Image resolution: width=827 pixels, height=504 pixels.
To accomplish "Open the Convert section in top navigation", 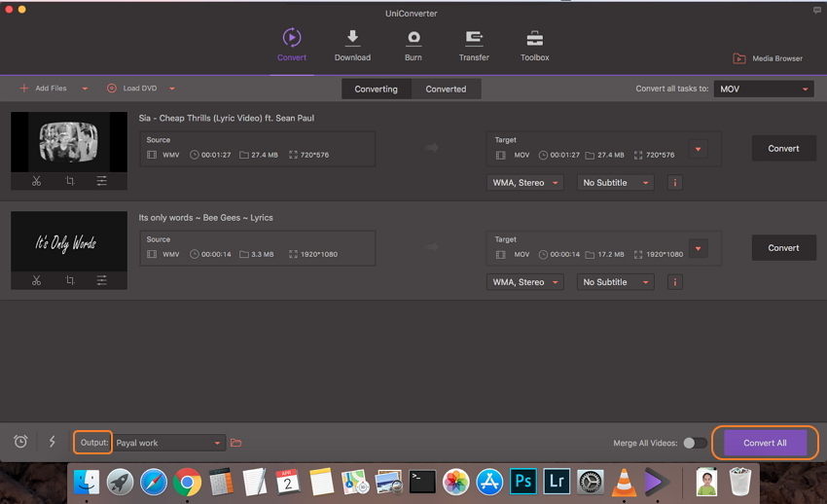I will [292, 46].
